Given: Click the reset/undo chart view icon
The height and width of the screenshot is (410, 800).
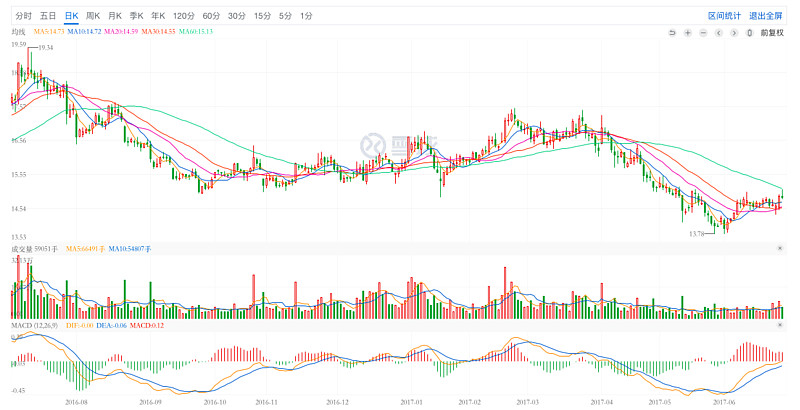Looking at the screenshot, I should pos(673,33).
